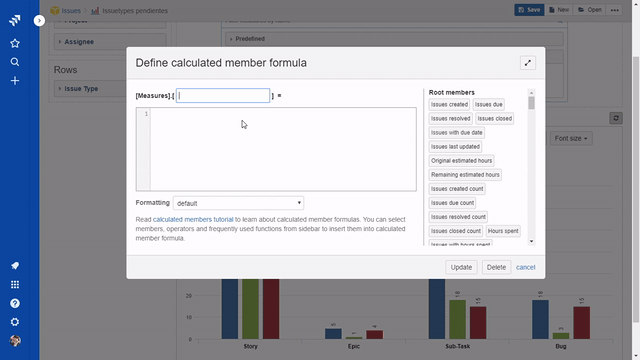Image resolution: width=640 pixels, height=360 pixels.
Task: Insert Issues due member
Action: (489, 104)
